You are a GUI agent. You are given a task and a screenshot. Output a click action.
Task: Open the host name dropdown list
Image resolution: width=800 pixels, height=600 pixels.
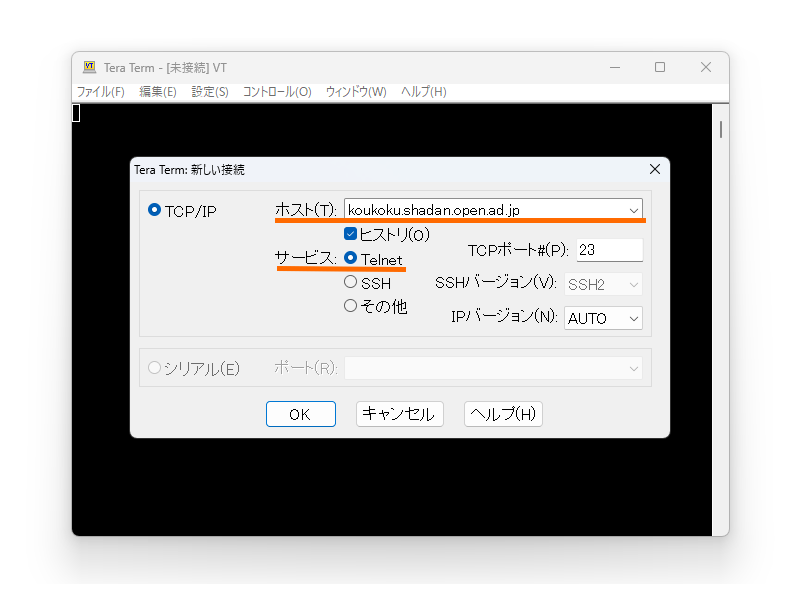pyautogui.click(x=634, y=210)
